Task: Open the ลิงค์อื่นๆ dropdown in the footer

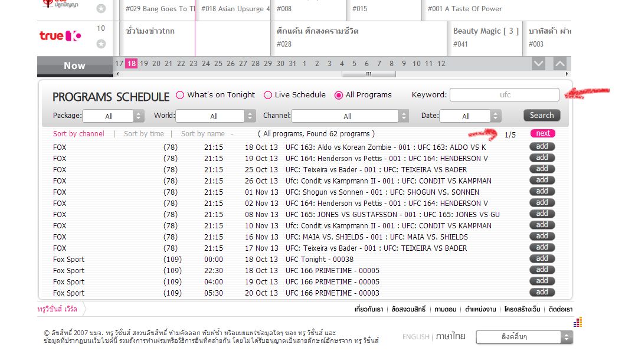Action: 525,337
